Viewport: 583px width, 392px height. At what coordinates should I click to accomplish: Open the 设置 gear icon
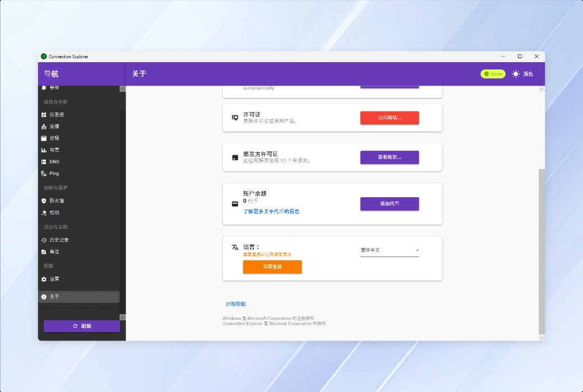pos(44,279)
